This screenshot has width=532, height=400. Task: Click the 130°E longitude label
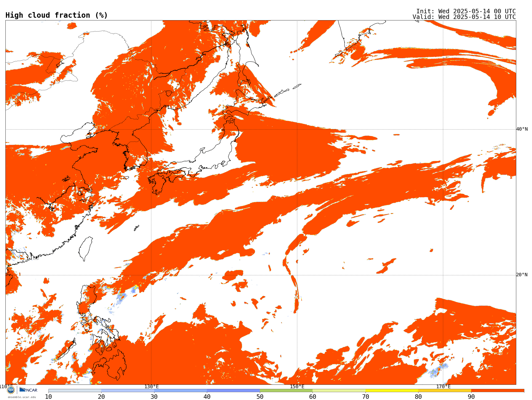151,386
